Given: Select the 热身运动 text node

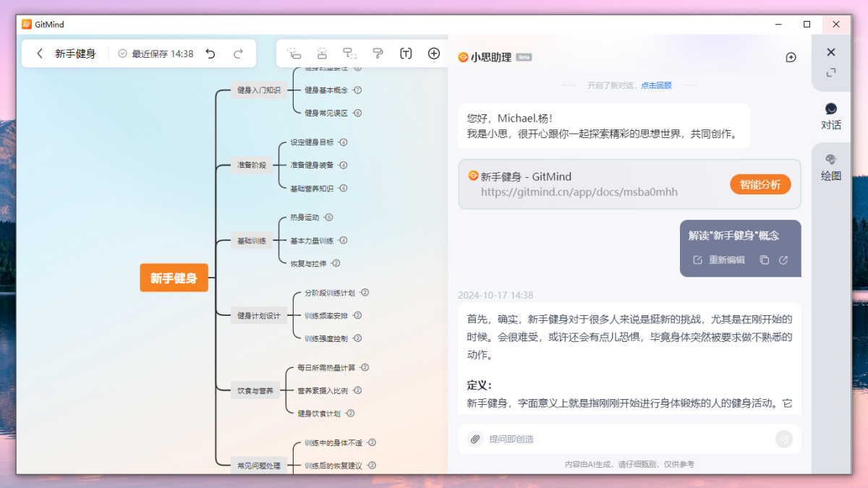Looking at the screenshot, I should pyautogui.click(x=305, y=217).
